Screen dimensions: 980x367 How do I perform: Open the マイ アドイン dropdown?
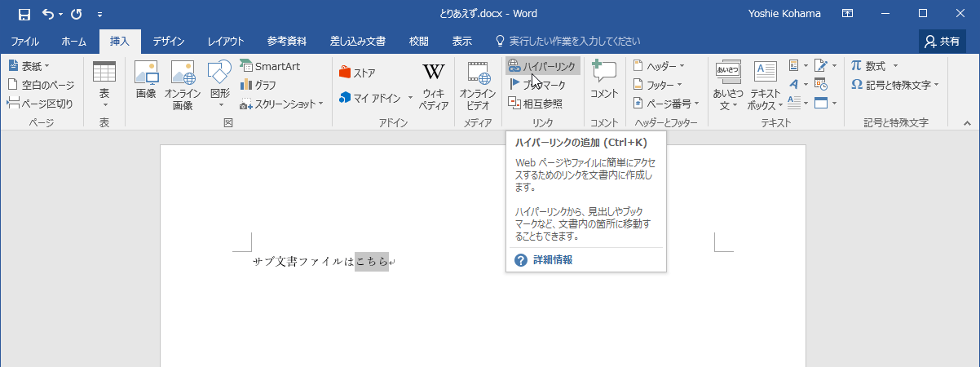pos(376,98)
